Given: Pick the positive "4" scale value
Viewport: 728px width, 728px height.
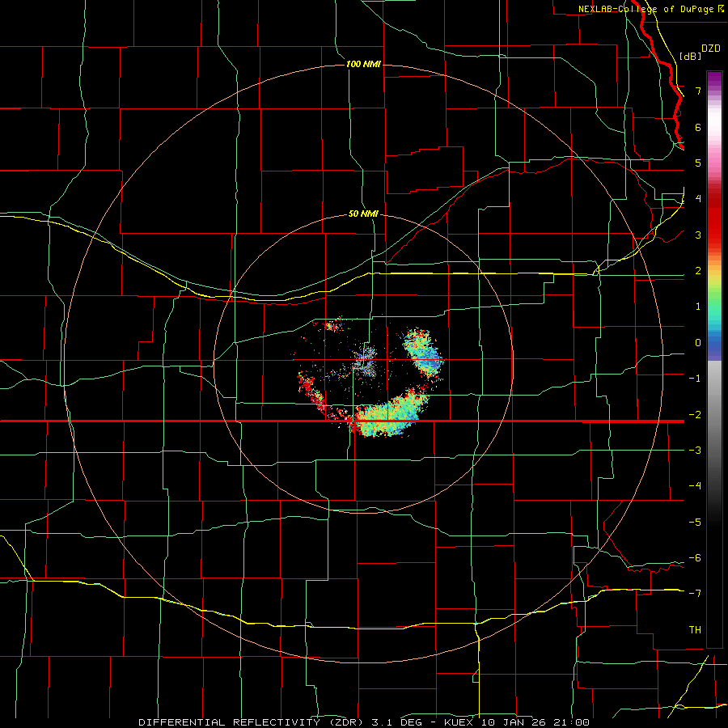Looking at the screenshot, I should point(698,199).
